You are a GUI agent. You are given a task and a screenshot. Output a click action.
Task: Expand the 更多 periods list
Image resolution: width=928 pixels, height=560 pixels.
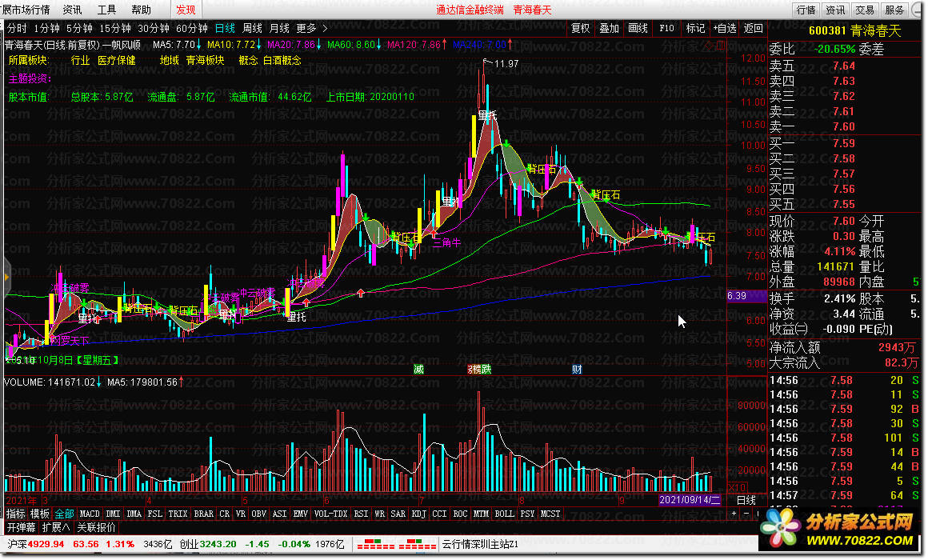click(312, 28)
